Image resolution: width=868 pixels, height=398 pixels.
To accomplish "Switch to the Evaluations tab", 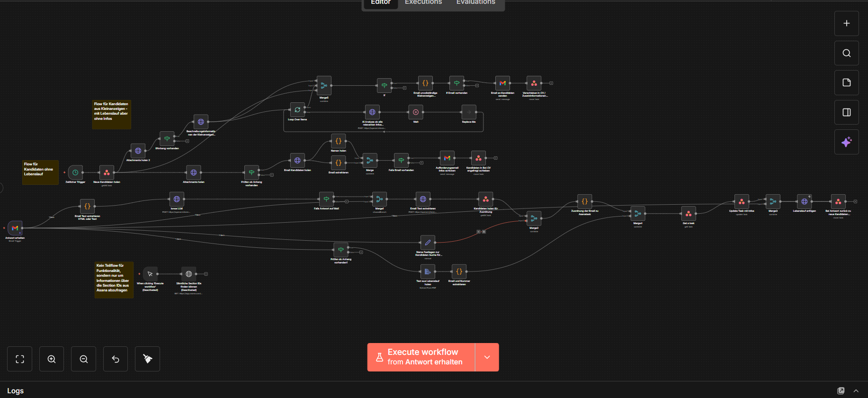I will pos(475,3).
